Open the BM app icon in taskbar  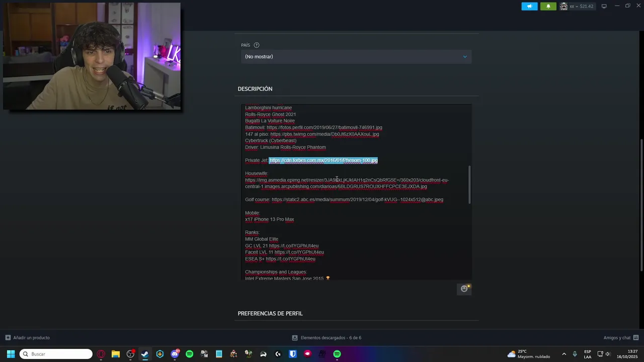[204, 354]
